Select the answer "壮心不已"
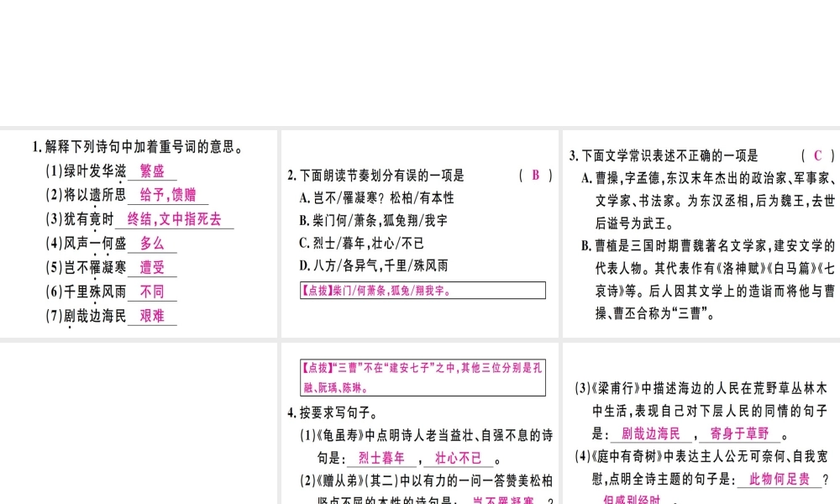Image resolution: width=840 pixels, height=504 pixels. click(458, 458)
